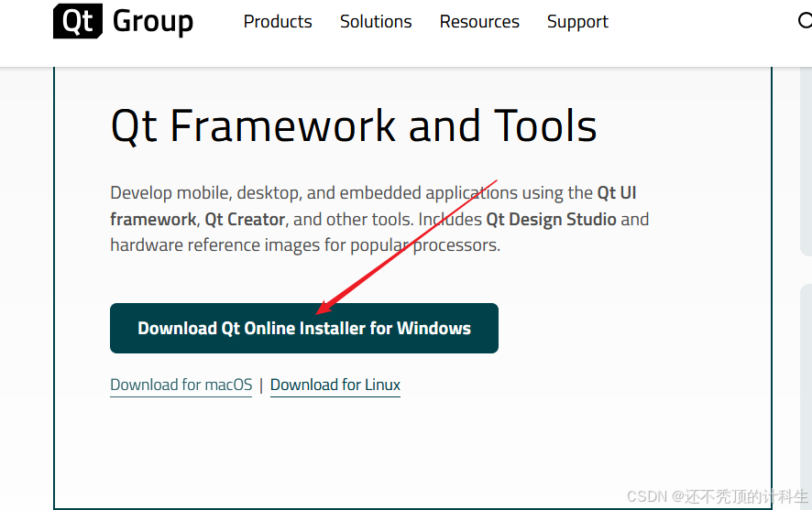Image resolution: width=812 pixels, height=510 pixels.
Task: Follow the Download for Linux link
Action: [x=335, y=385]
